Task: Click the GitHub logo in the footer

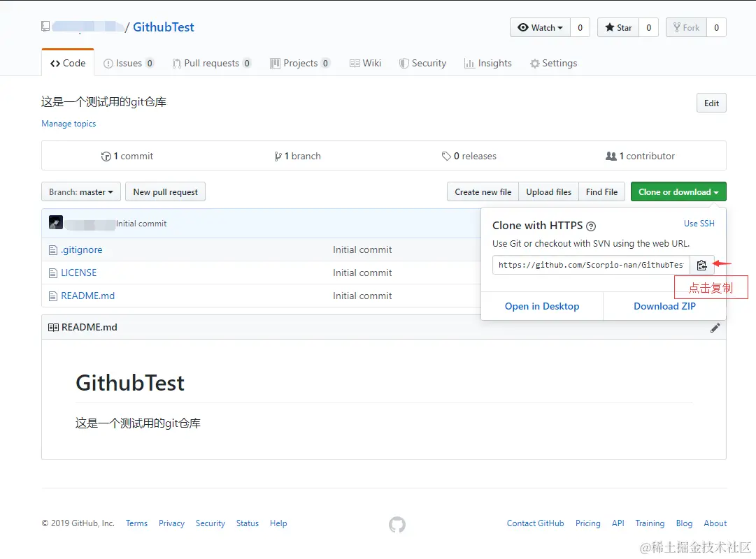Action: coord(397,524)
